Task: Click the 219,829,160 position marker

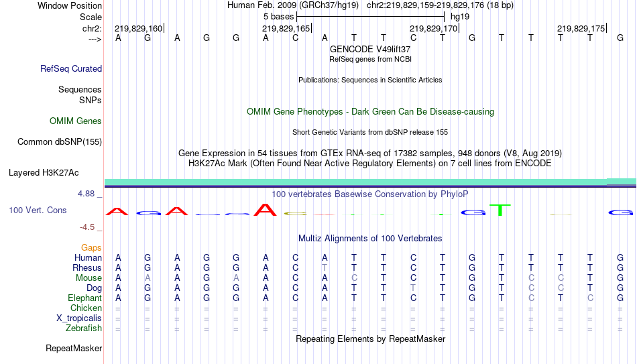Action: [139, 28]
